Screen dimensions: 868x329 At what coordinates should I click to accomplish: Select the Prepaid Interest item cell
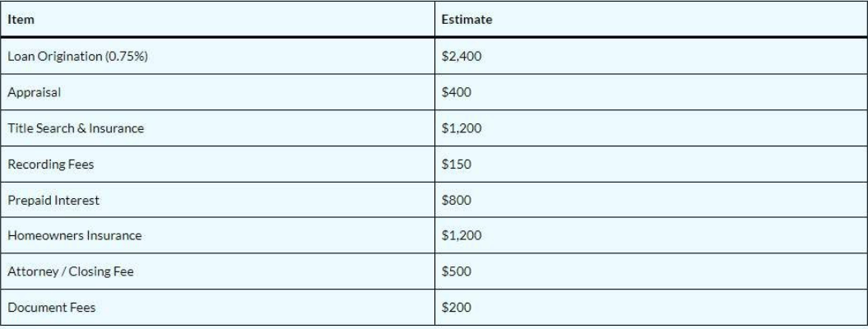pos(53,200)
